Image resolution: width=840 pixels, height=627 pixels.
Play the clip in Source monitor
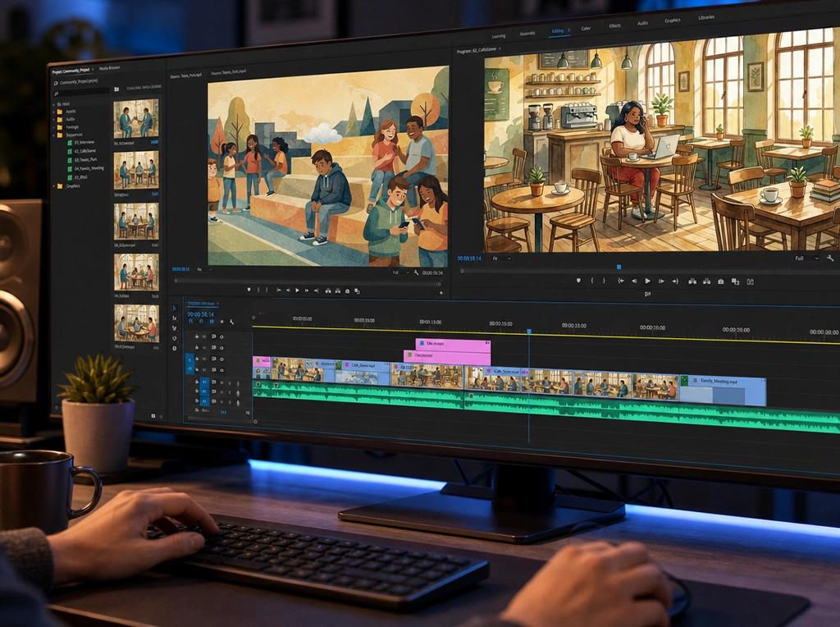(x=297, y=291)
